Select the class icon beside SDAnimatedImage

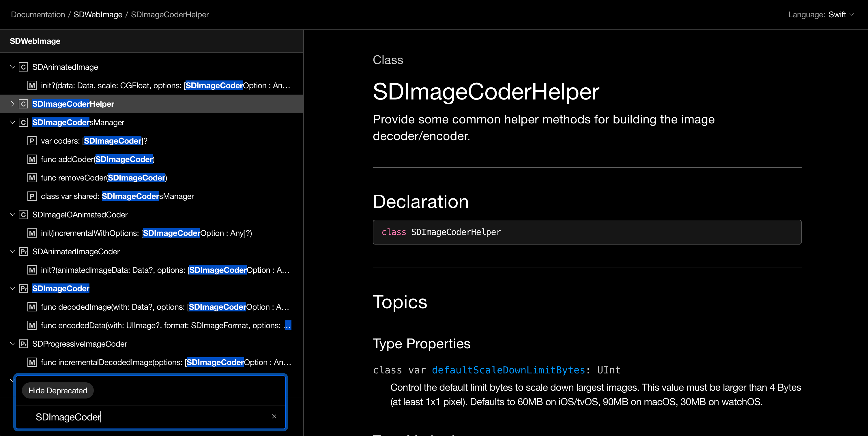click(x=23, y=67)
